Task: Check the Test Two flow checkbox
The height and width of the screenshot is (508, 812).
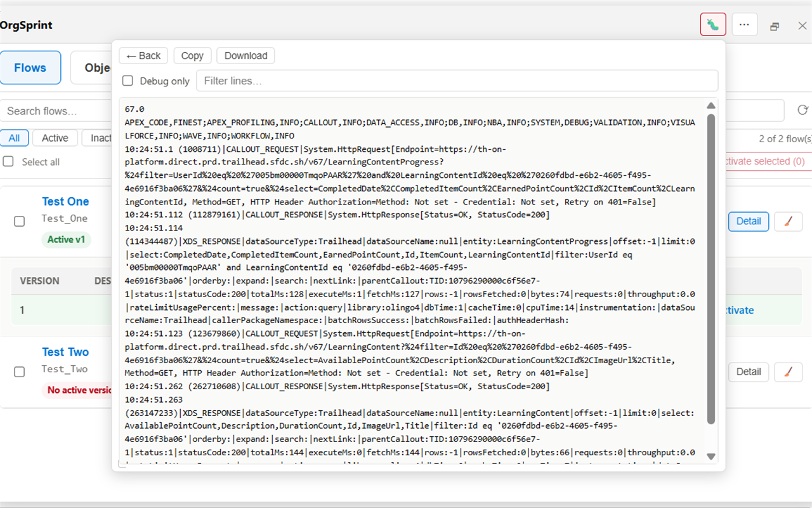Action: [20, 371]
